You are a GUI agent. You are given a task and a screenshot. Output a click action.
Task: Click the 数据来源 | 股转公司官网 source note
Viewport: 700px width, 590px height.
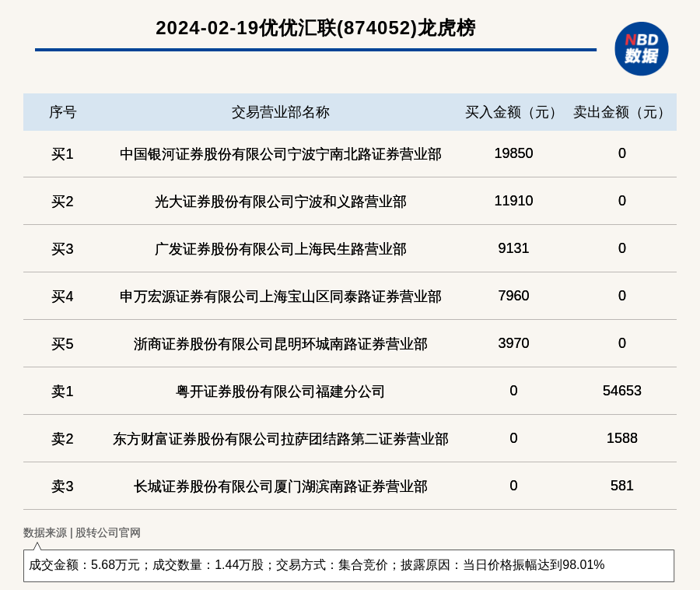point(82,532)
